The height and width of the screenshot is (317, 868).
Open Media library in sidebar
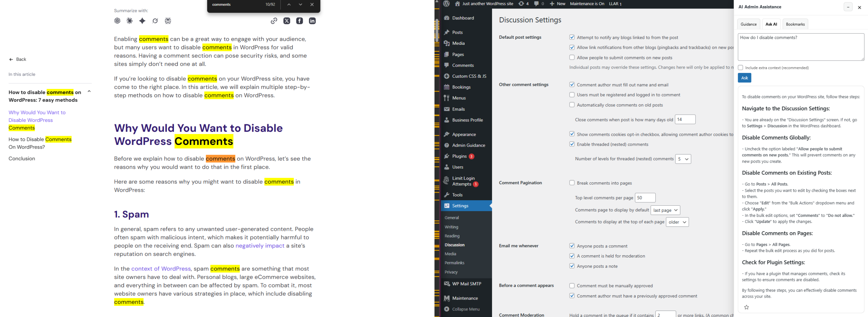click(466, 43)
